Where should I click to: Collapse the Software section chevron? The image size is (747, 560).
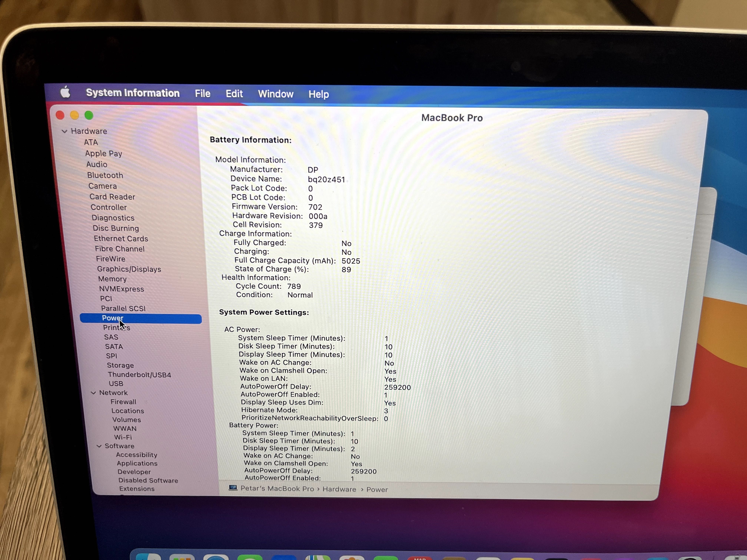click(99, 446)
